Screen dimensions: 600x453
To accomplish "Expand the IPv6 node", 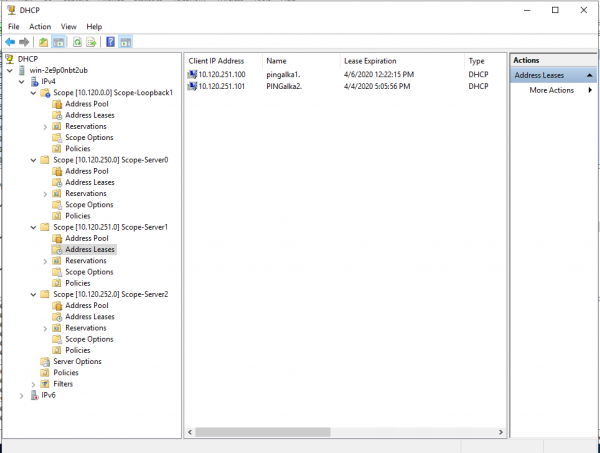I will [22, 395].
